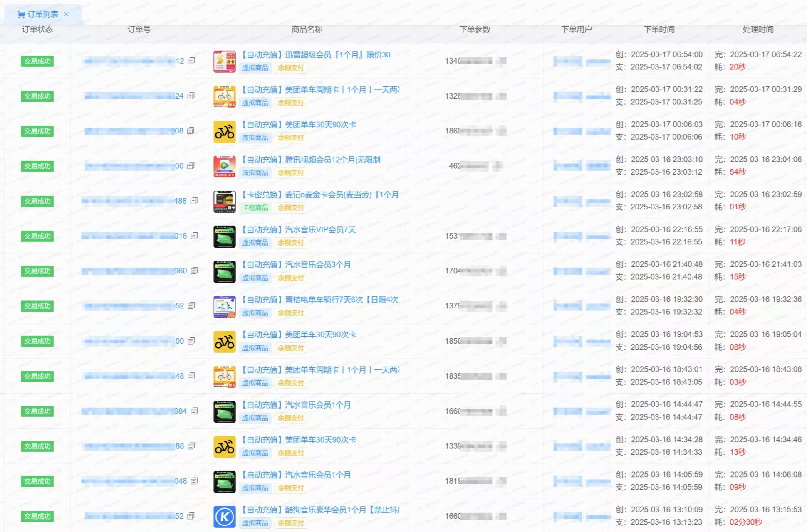This screenshot has height=532, width=807.
Task: Copy order number ending 88
Action: pyautogui.click(x=191, y=446)
